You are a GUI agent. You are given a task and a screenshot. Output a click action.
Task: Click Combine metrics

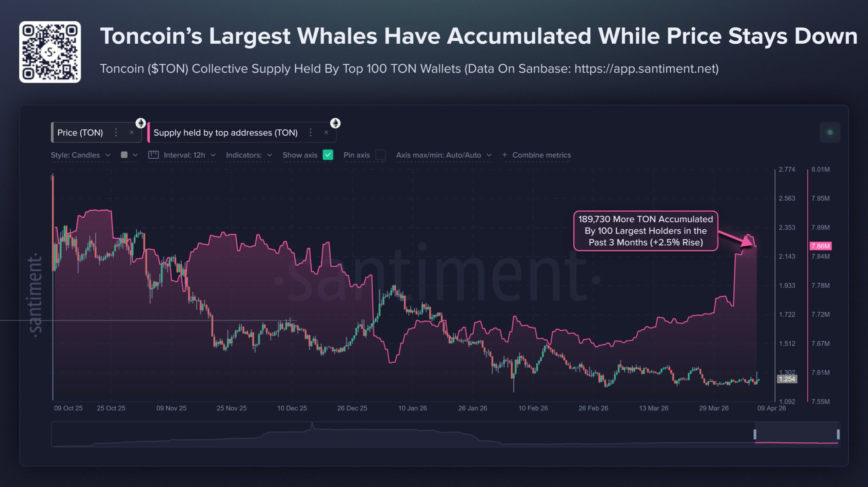coord(542,155)
